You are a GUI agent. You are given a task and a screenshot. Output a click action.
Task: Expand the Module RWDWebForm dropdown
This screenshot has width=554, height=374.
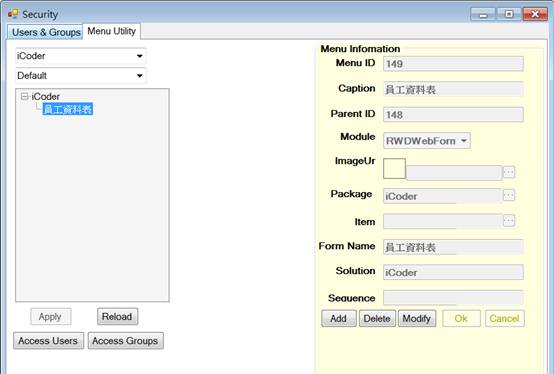(x=427, y=141)
